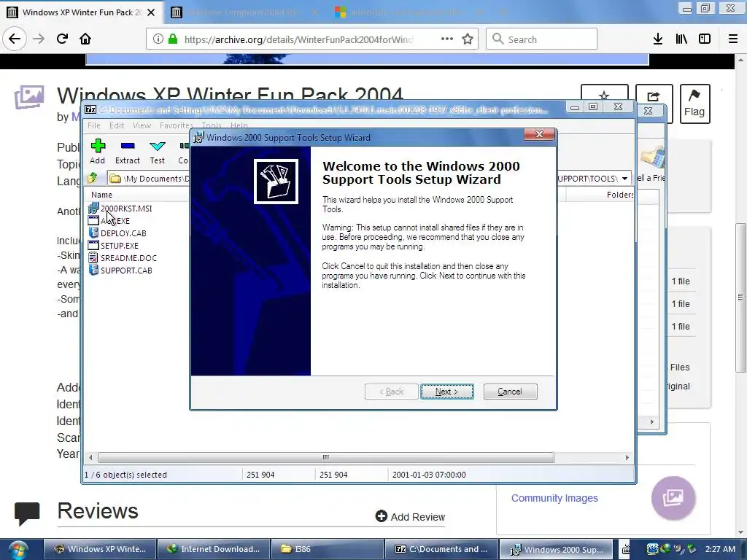
Task: Click the SREADME.DOC document icon
Action: pos(93,257)
